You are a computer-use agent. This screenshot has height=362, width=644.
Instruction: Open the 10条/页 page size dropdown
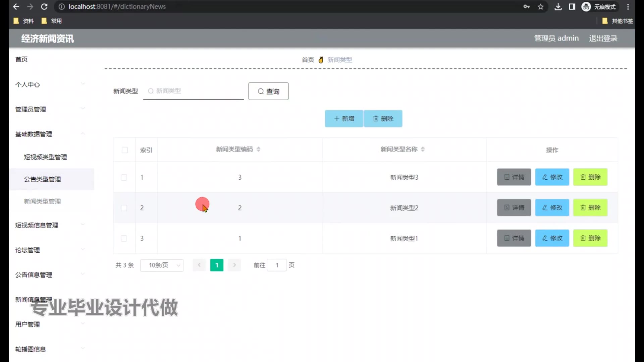pos(162,265)
